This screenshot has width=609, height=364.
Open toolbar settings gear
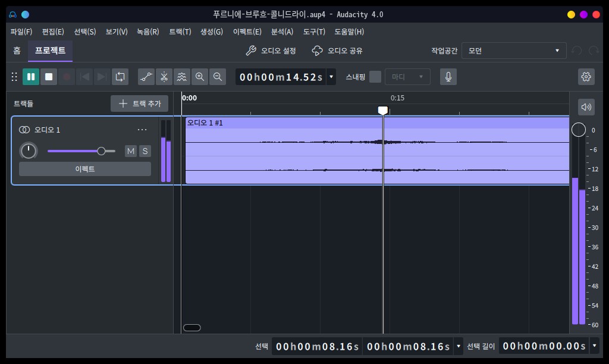click(x=586, y=77)
